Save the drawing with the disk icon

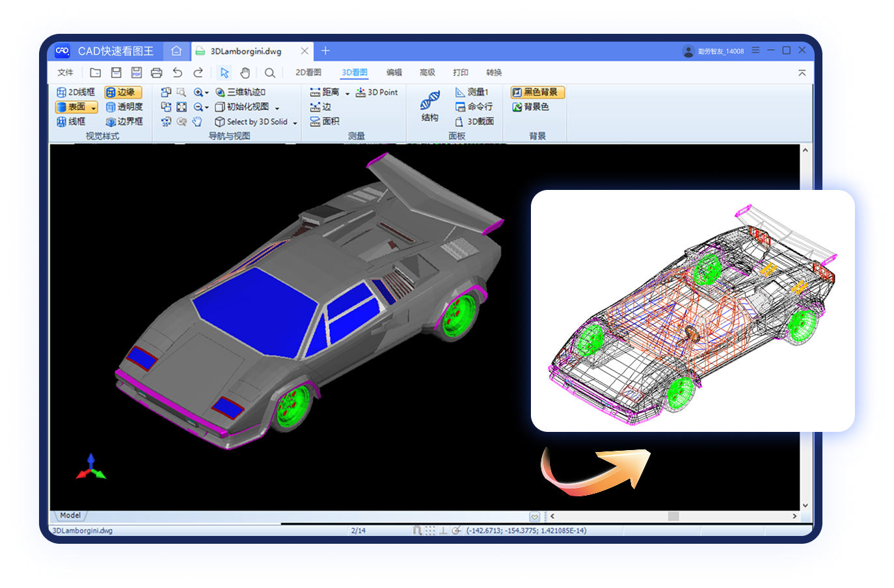pos(116,72)
